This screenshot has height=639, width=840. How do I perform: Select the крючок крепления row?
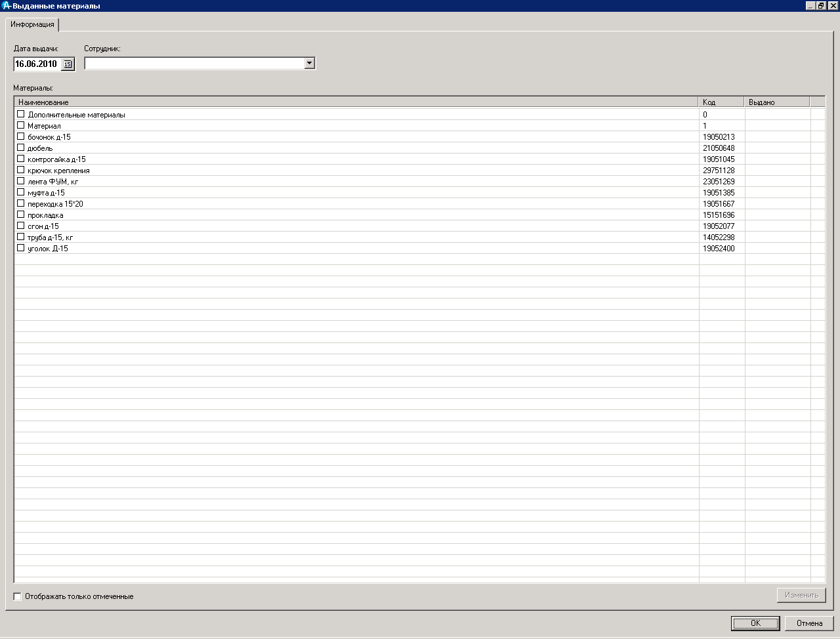pos(58,171)
